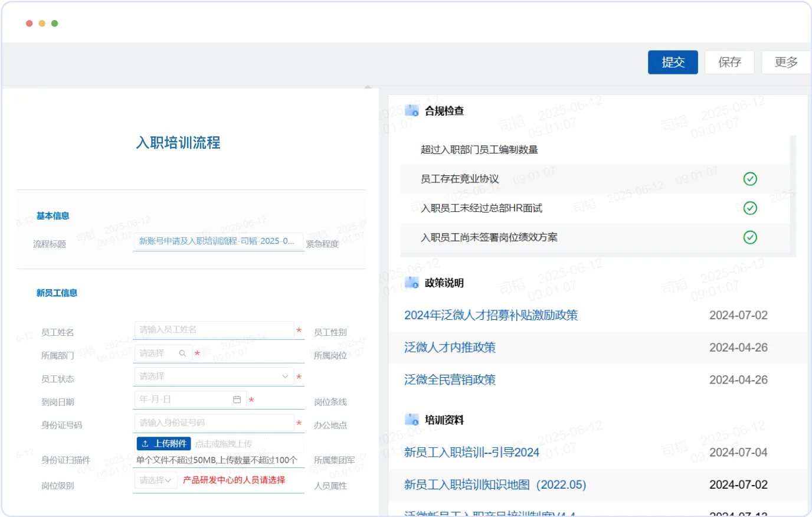The width and height of the screenshot is (812, 517).
Task: Click the blue 提交 button
Action: click(673, 62)
